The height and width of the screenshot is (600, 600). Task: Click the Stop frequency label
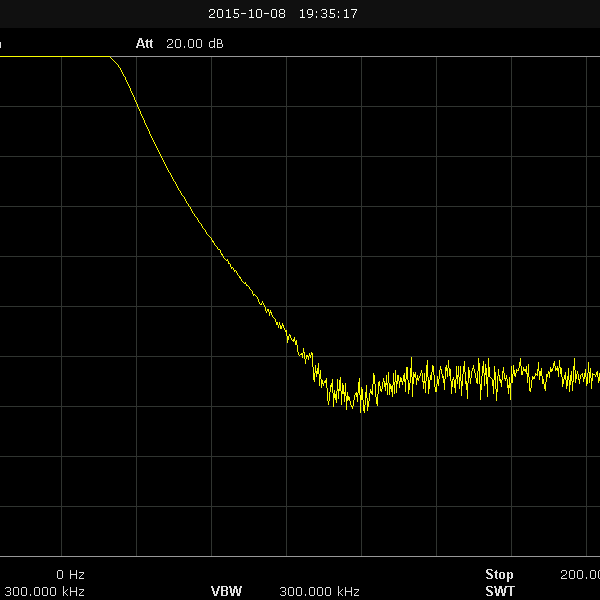[x=499, y=574]
